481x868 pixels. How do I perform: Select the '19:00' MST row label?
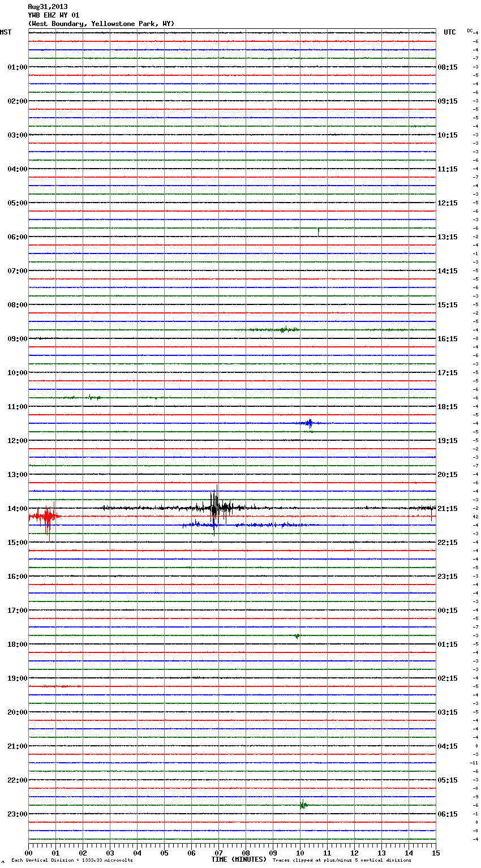18,678
